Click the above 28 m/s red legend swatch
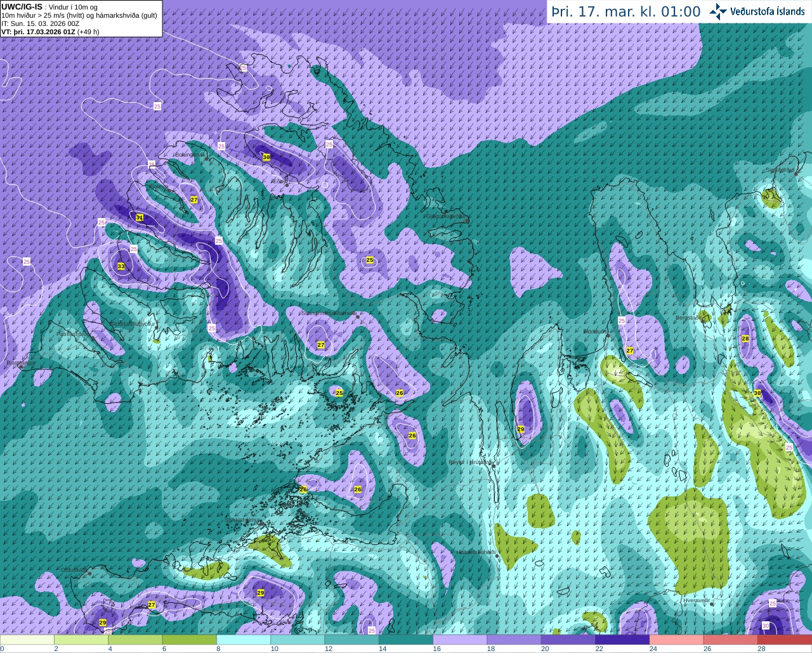This screenshot has height=653, width=812. (785, 640)
